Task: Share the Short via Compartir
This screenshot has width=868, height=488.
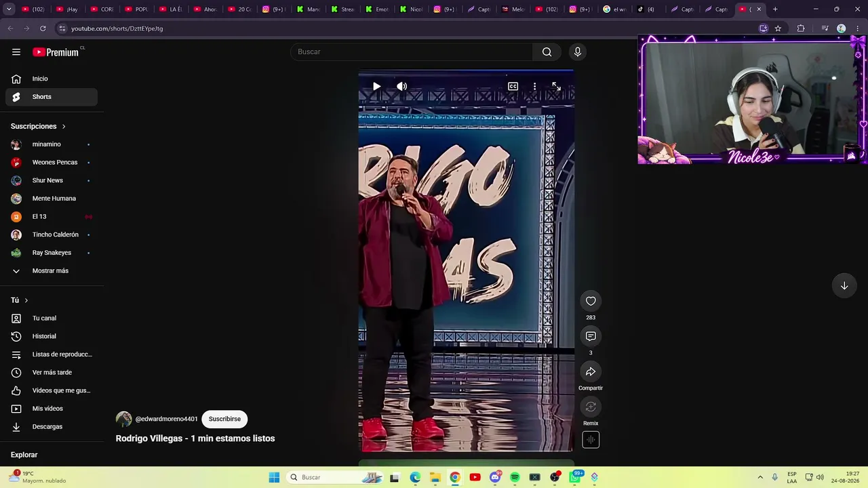Action: [x=591, y=372]
